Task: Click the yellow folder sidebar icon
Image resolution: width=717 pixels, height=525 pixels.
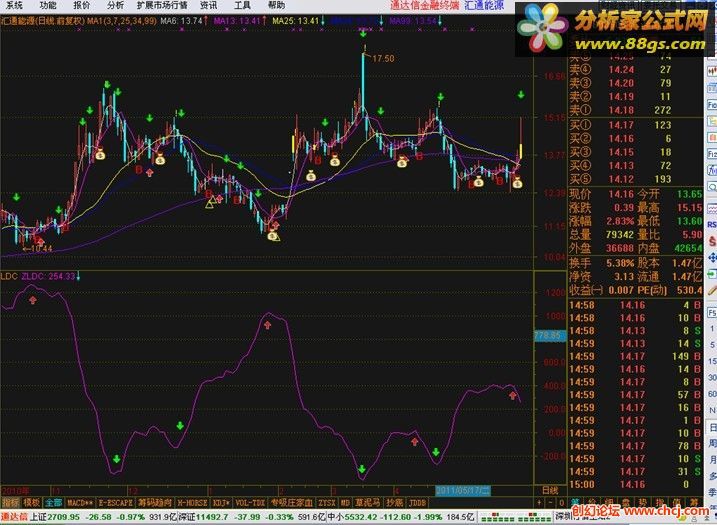Action: tap(712, 121)
